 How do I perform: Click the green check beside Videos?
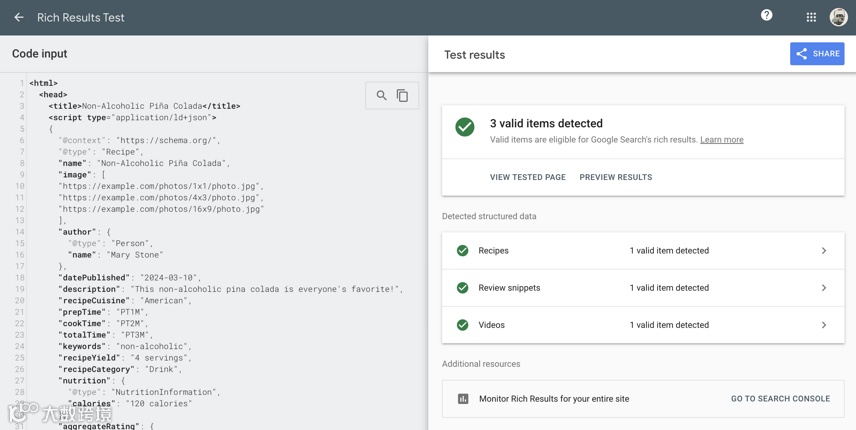[x=462, y=325]
